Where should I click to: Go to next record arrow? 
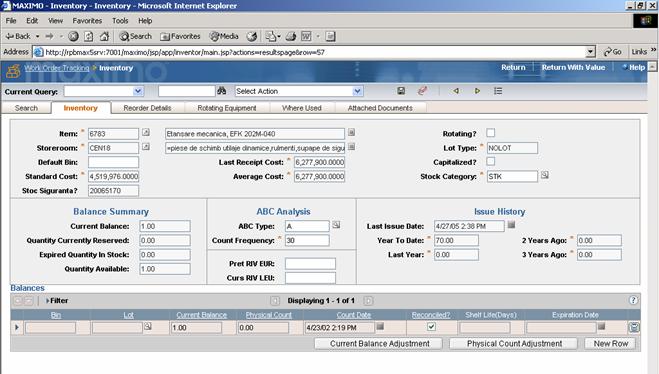477,91
